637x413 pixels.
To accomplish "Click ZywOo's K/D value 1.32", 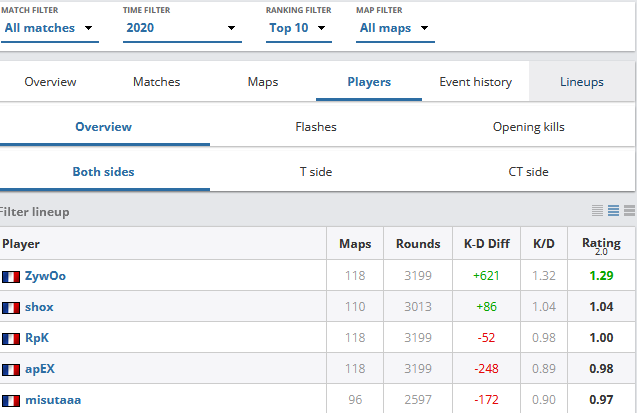I will (x=544, y=276).
